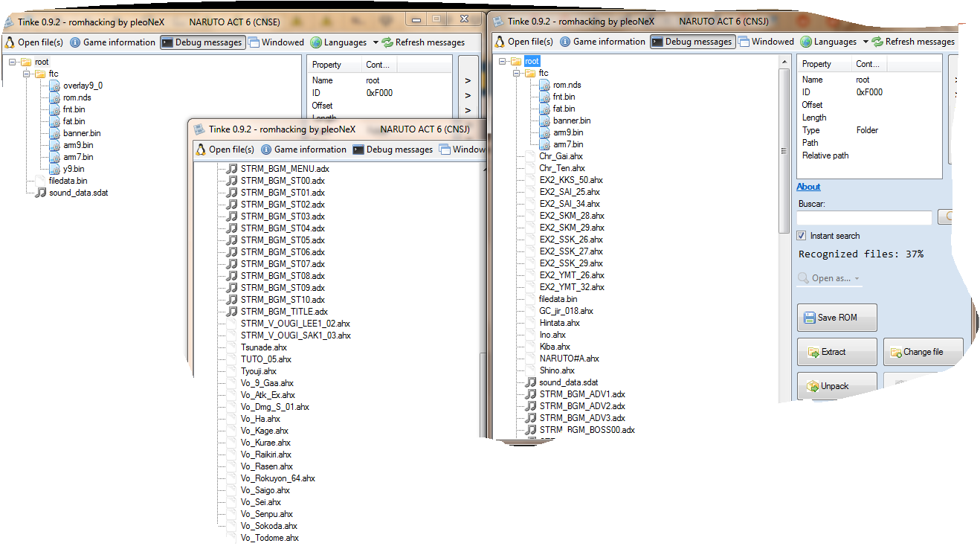
Task: Click the STRM_BGM_ADV1.adx music icon
Action: 531,394
